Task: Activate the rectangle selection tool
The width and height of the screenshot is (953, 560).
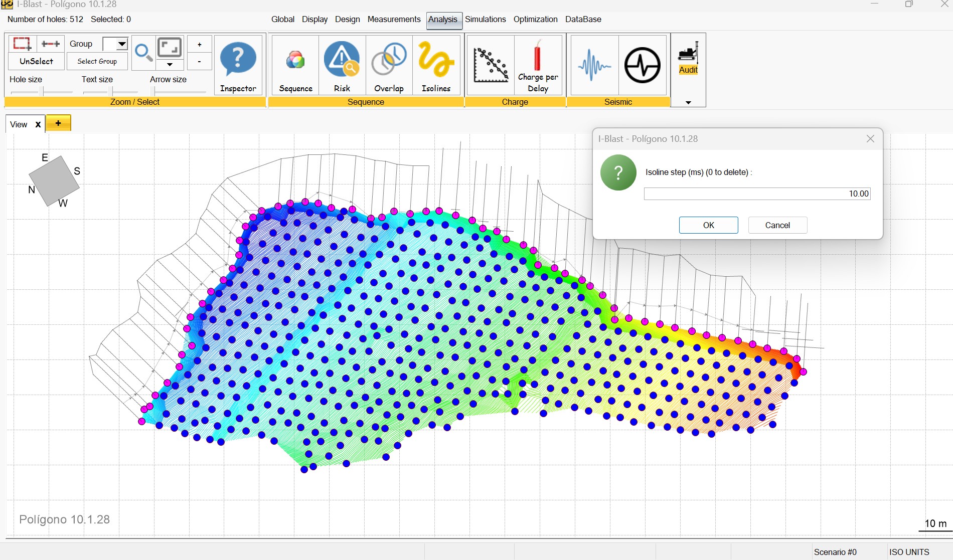Action: coord(22,44)
